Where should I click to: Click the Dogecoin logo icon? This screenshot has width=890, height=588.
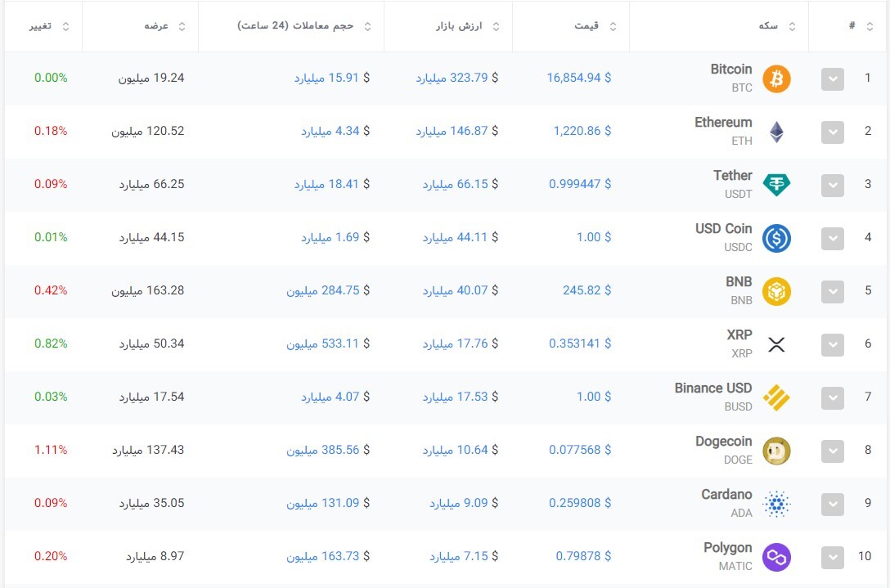[776, 451]
